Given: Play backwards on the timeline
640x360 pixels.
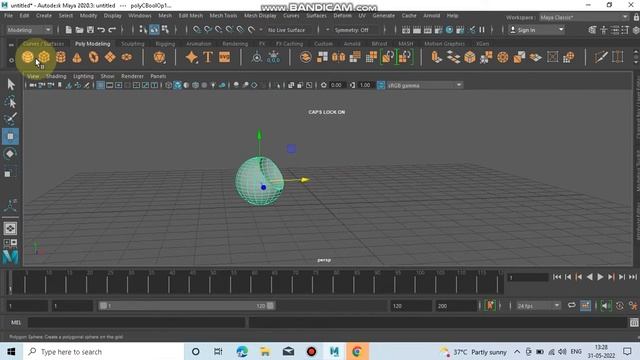Looking at the screenshot, I should coord(589,277).
